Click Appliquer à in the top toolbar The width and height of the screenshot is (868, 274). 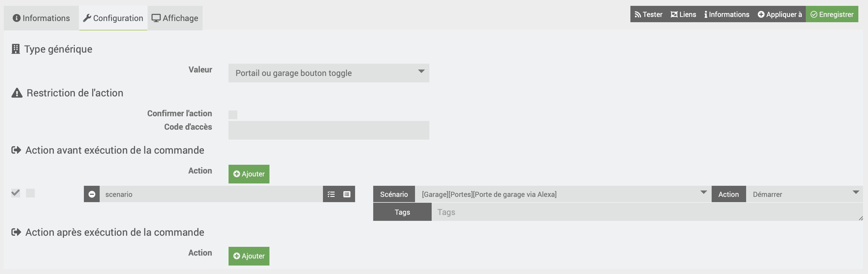tap(779, 15)
